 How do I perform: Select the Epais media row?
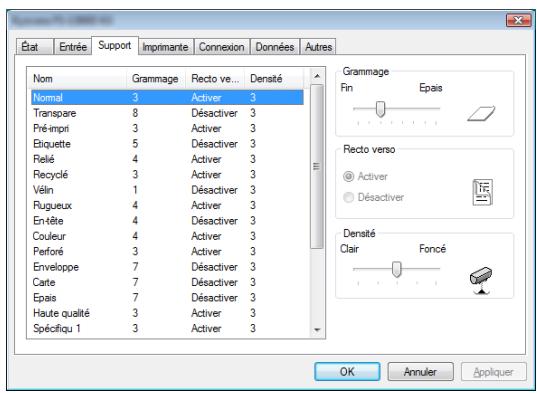[x=167, y=298]
